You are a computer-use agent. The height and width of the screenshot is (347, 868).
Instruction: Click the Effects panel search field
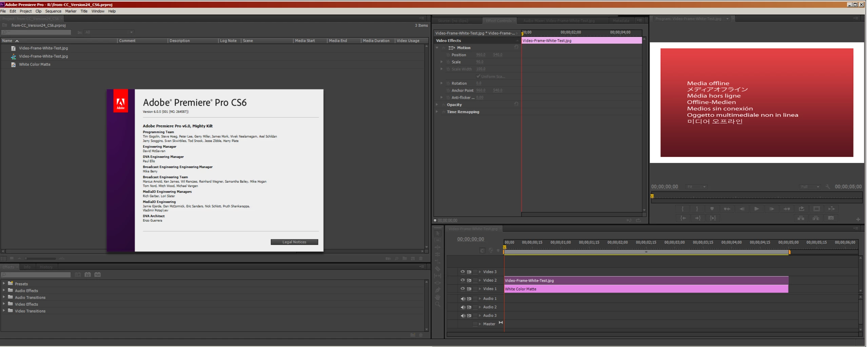click(36, 274)
